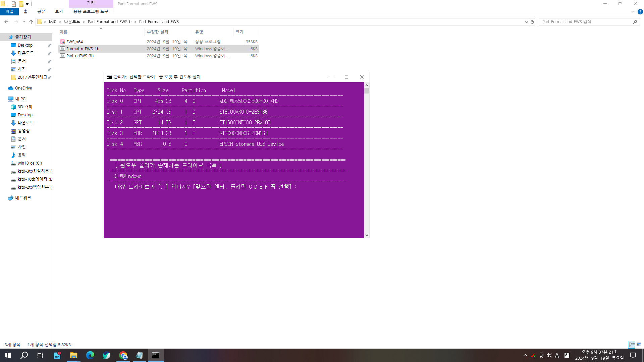644x362 pixels.
Task: Open Chrome from taskbar
Action: click(x=123, y=355)
